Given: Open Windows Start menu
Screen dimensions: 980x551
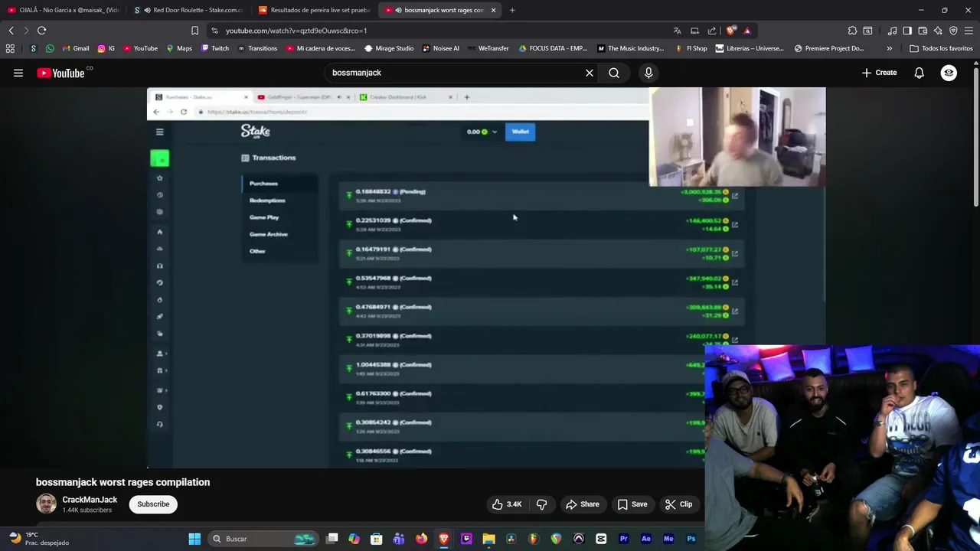Looking at the screenshot, I should pos(194,539).
